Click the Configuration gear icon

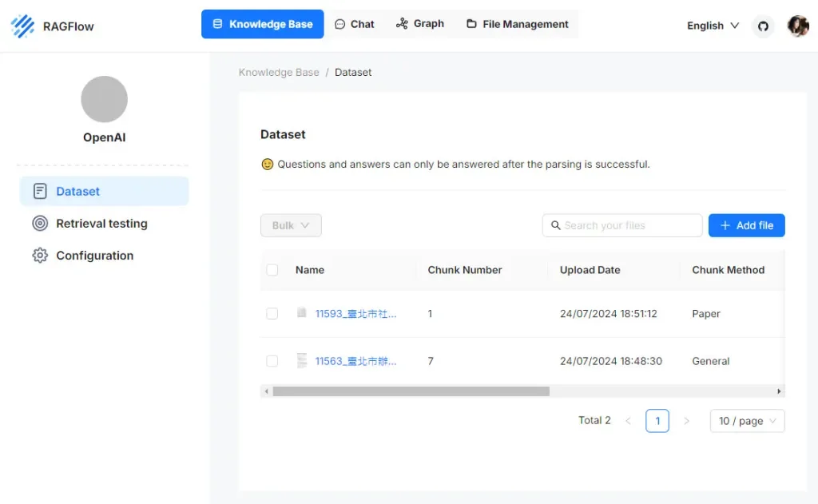(x=40, y=255)
